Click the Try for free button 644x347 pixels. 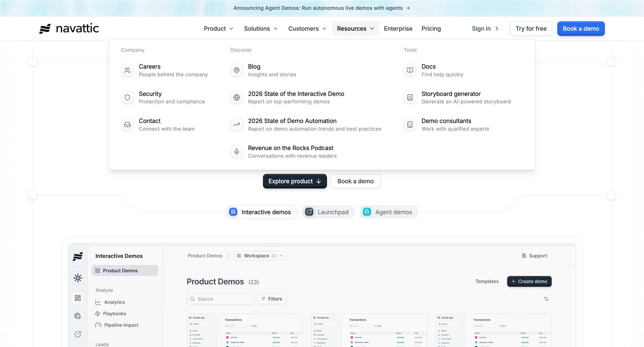click(531, 29)
